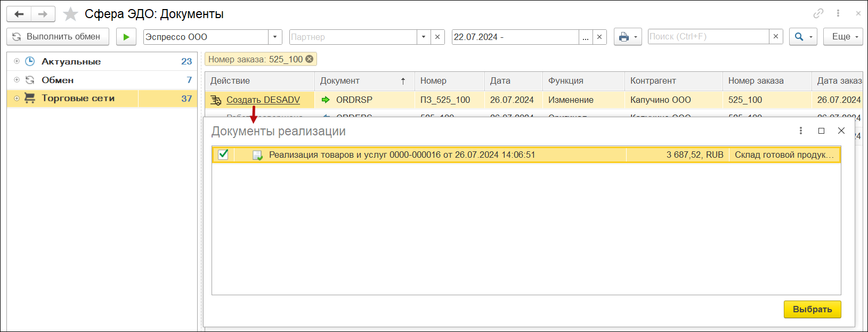Viewport: 868px width, 332px height.
Task: Open the Еще menu
Action: tap(843, 37)
